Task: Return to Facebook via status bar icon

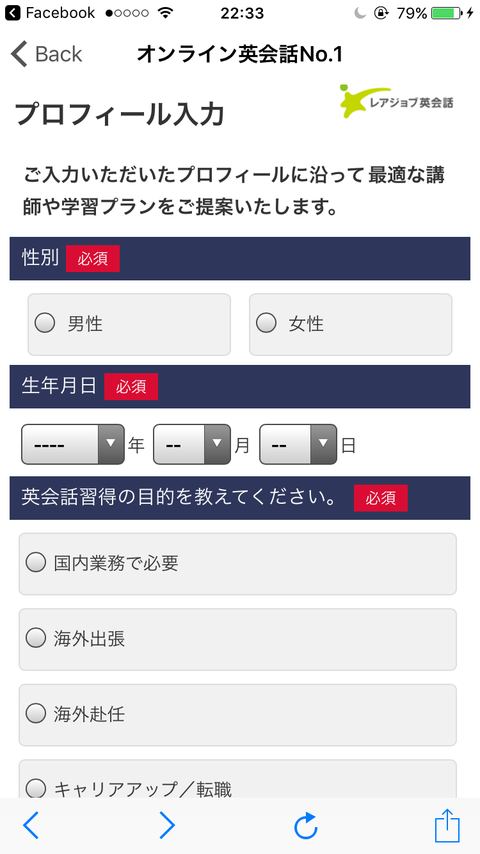Action: (x=10, y=13)
